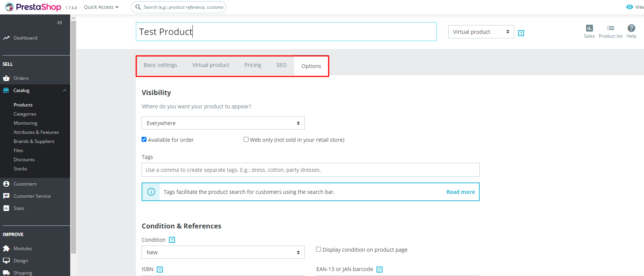
Task: Click the product type help icon
Action: tap(521, 33)
